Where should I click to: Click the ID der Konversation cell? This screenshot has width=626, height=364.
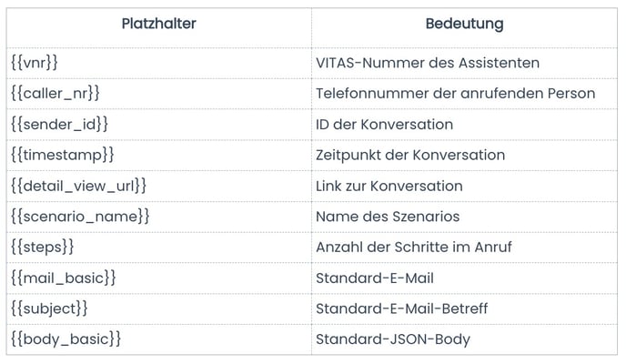tap(384, 125)
